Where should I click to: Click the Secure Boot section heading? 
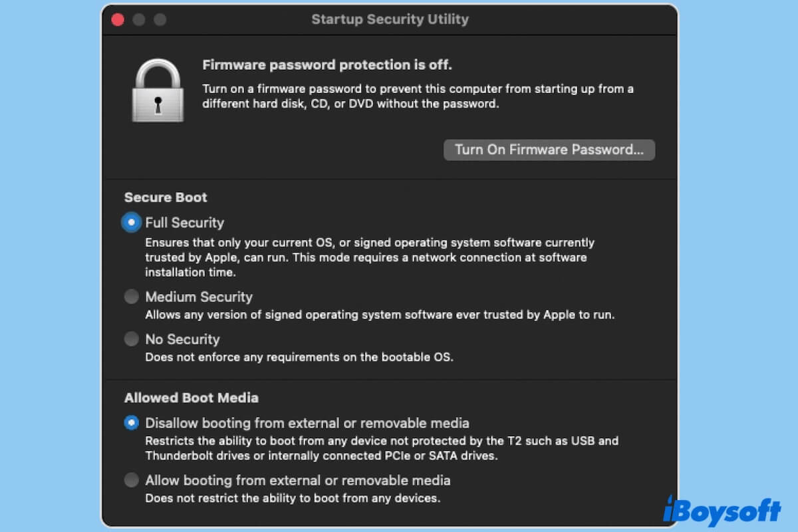166,198
